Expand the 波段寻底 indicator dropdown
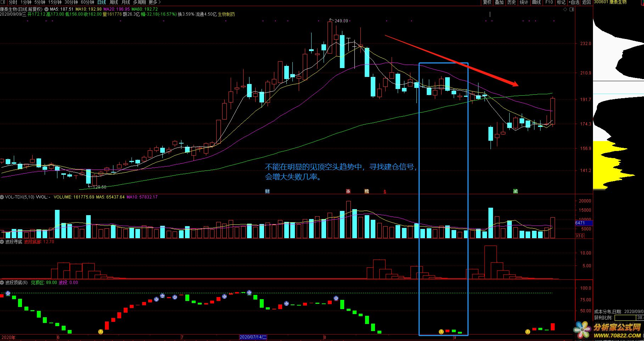 point(2,242)
